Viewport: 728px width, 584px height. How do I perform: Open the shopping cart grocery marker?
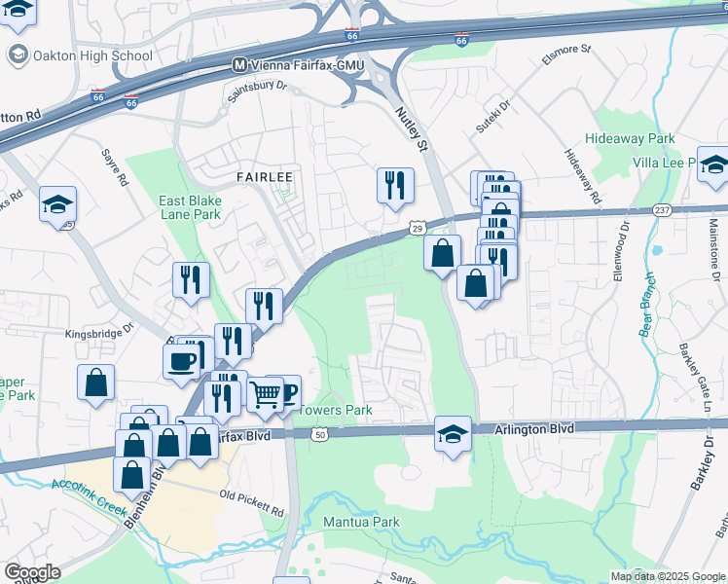point(266,395)
